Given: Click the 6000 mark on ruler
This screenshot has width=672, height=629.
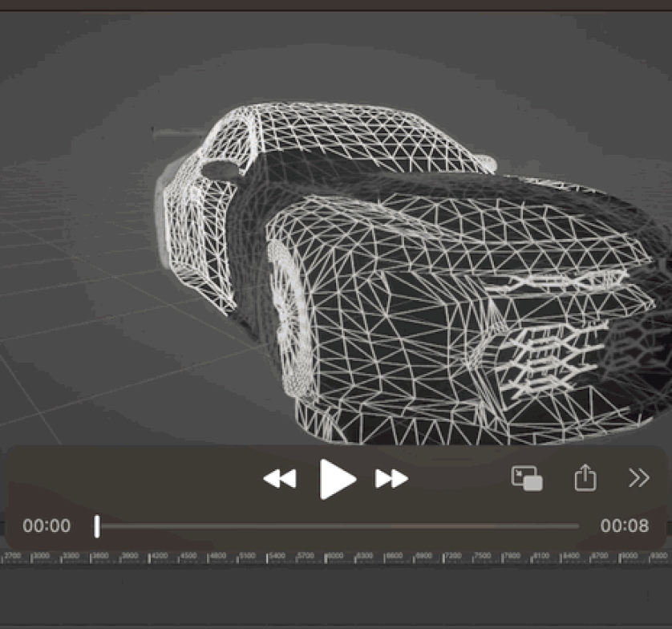Looking at the screenshot, I should pyautogui.click(x=334, y=556).
